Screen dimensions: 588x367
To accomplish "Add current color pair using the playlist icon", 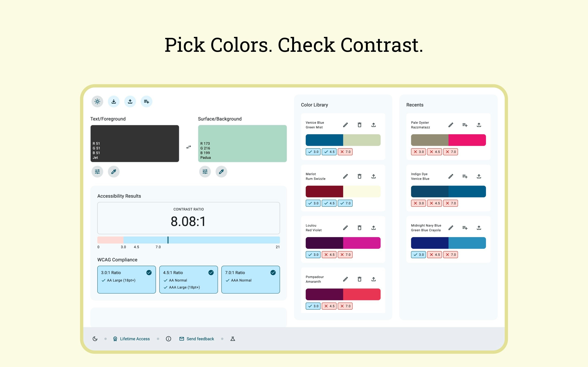I will click(x=146, y=102).
